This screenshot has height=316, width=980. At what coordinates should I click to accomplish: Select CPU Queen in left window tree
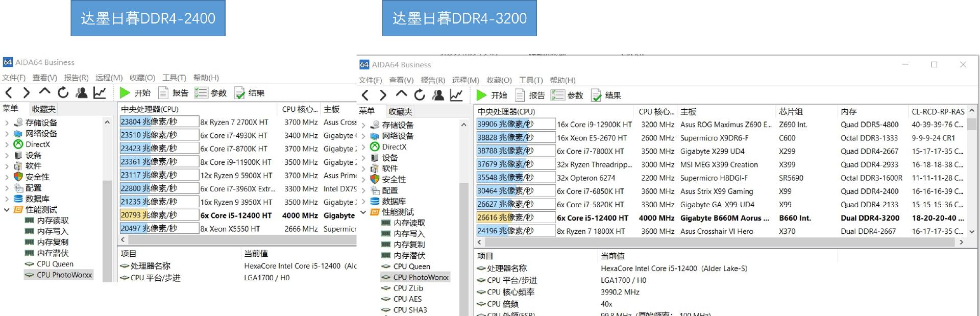coord(50,264)
